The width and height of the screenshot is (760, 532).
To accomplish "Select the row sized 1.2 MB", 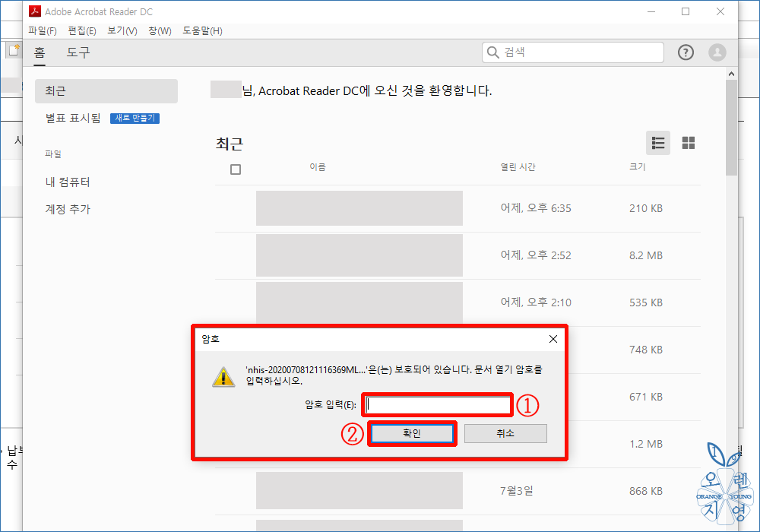I will [x=634, y=444].
